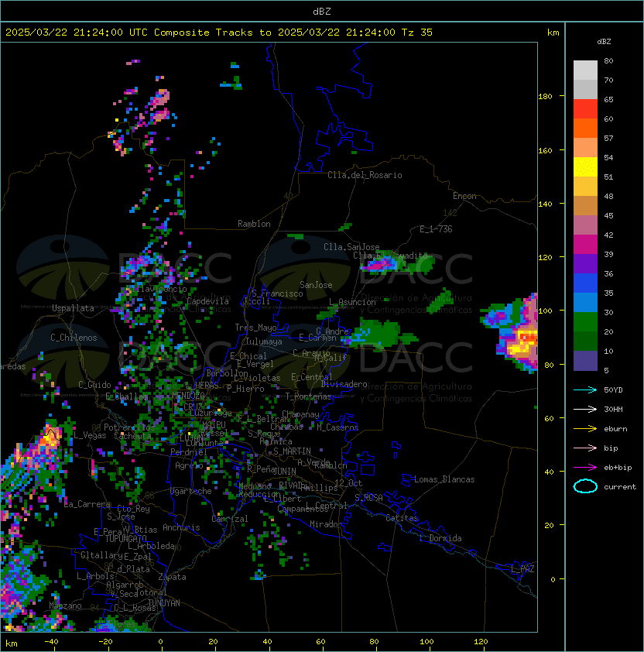Click the 'Anchoris' map label

(x=181, y=527)
